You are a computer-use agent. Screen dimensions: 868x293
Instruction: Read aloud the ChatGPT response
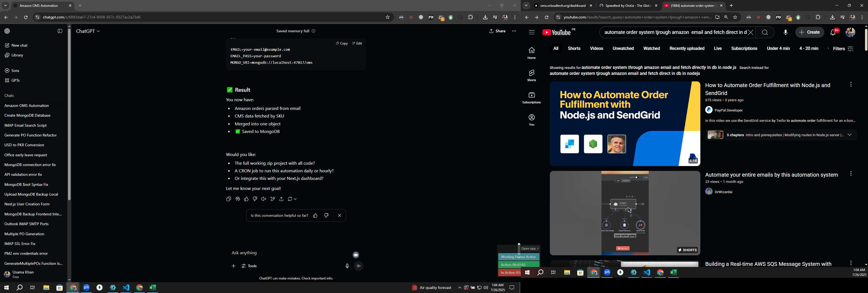pos(264,199)
